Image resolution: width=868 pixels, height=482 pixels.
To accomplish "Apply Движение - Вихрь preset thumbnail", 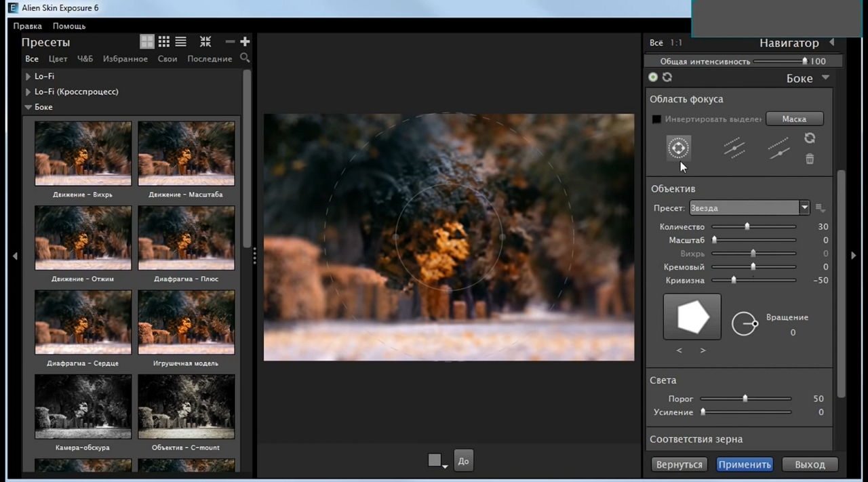I will 83,153.
